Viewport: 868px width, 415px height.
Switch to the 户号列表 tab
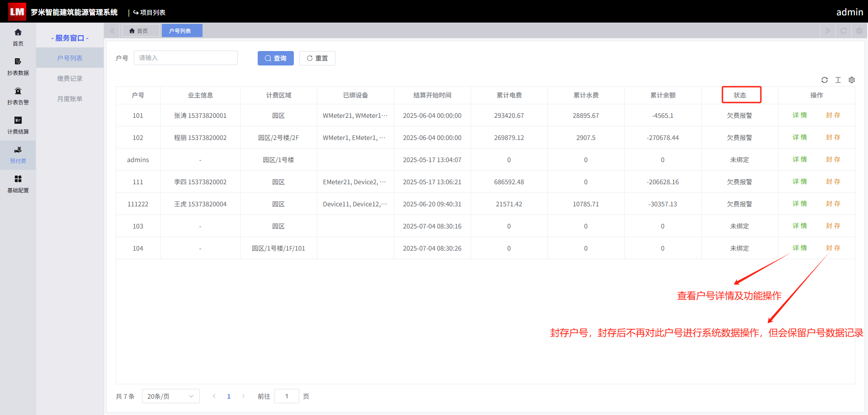(x=182, y=31)
